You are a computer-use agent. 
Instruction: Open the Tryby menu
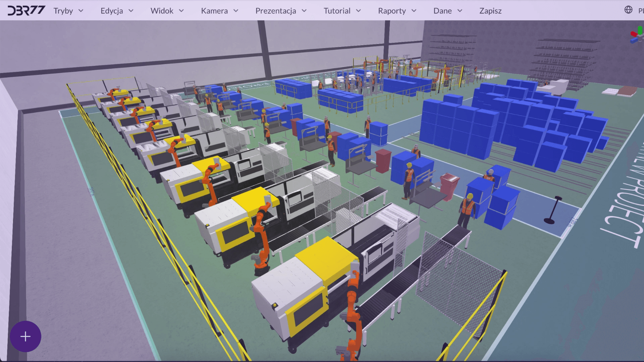(x=63, y=11)
